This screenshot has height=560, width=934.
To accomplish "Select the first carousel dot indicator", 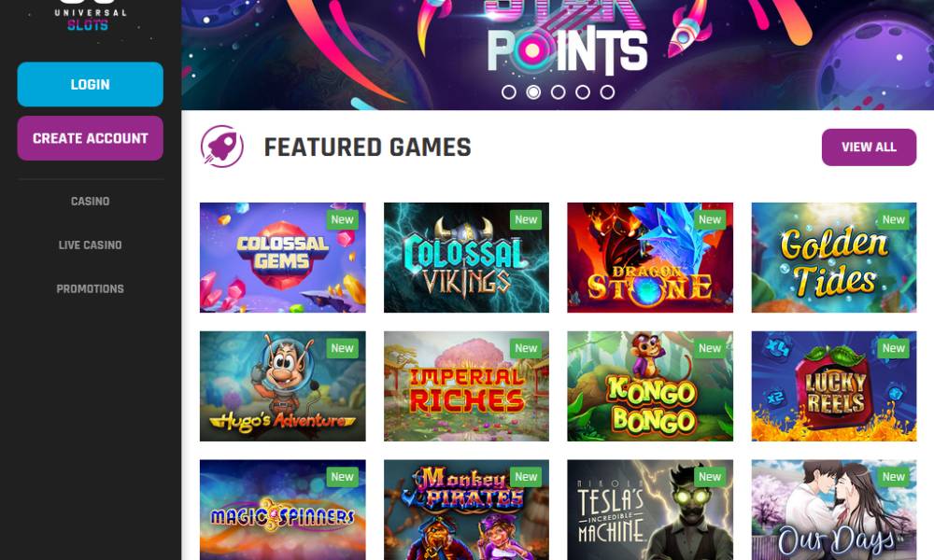I will pyautogui.click(x=509, y=92).
